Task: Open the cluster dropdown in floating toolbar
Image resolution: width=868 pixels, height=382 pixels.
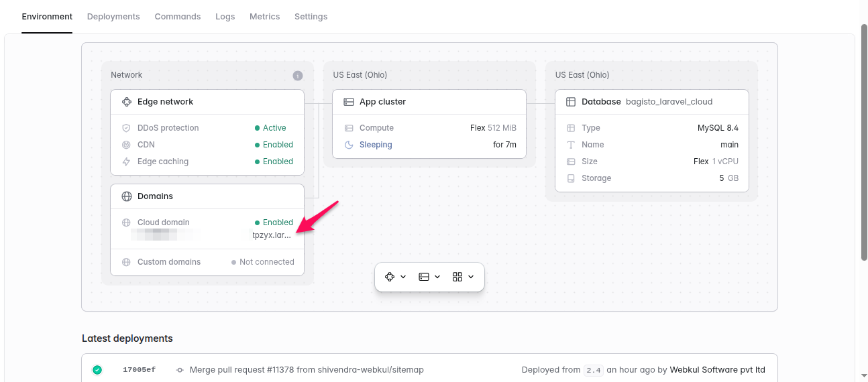Action: tap(430, 277)
